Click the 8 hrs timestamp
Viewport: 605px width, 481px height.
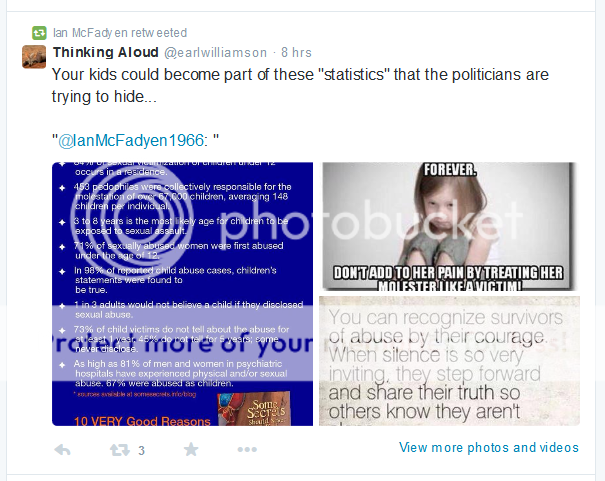tap(296, 52)
